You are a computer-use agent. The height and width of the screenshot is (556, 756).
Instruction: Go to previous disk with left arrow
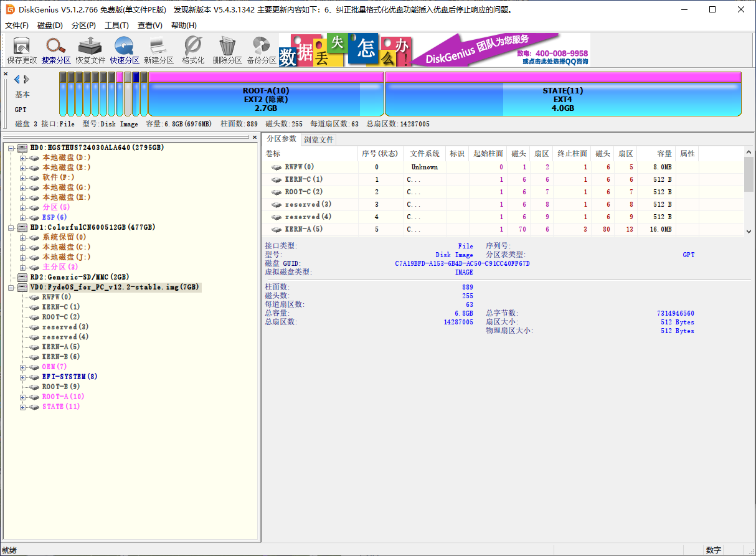[x=17, y=79]
